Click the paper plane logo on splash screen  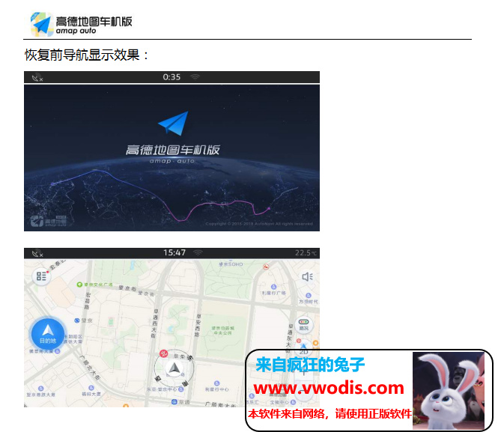point(173,124)
